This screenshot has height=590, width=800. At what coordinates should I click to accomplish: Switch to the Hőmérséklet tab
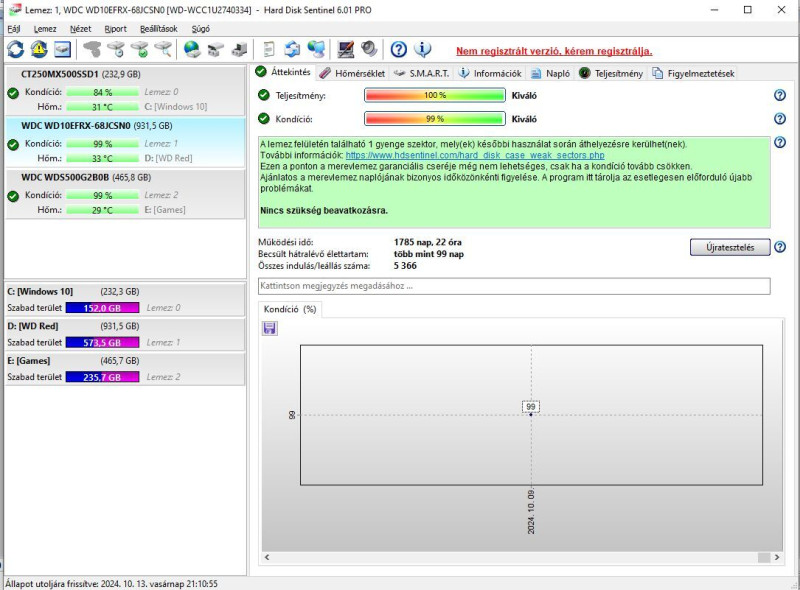tap(353, 73)
